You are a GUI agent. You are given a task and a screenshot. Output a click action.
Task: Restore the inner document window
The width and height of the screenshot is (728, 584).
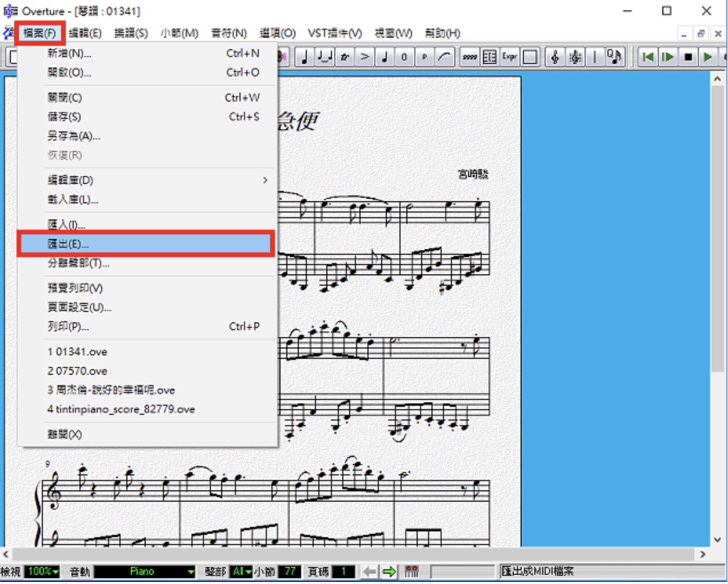click(701, 34)
